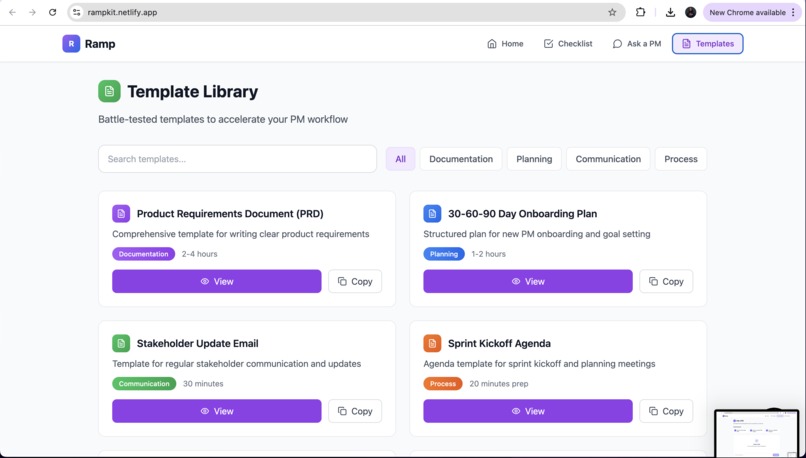Copy the Stakeholder Update Email template
Screen dimensions: 806x458
355,411
